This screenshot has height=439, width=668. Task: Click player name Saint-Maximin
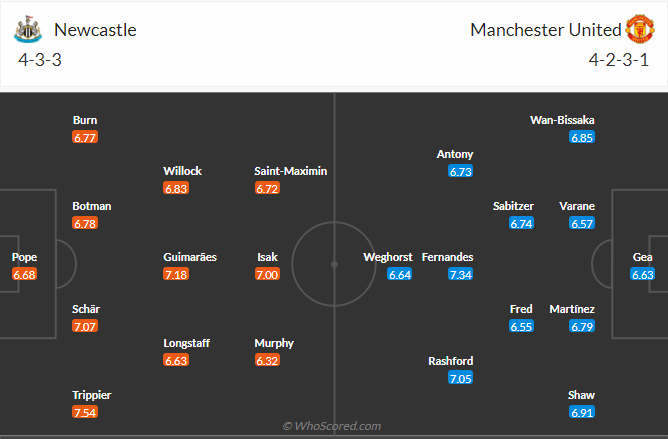291,171
